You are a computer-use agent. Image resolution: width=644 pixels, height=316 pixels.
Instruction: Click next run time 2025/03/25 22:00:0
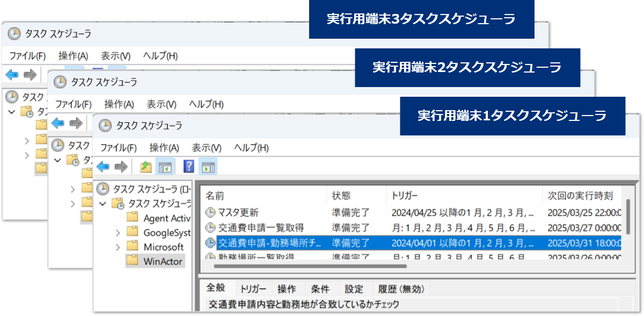584,212
